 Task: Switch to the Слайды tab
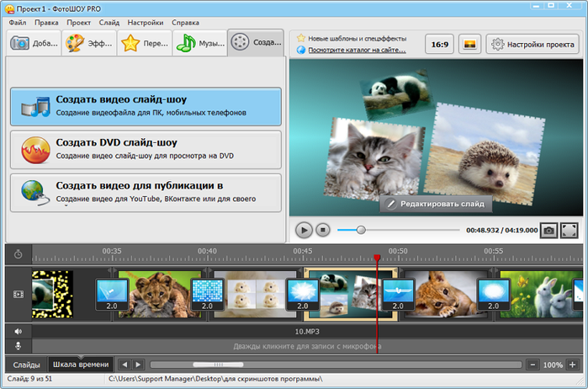26,365
